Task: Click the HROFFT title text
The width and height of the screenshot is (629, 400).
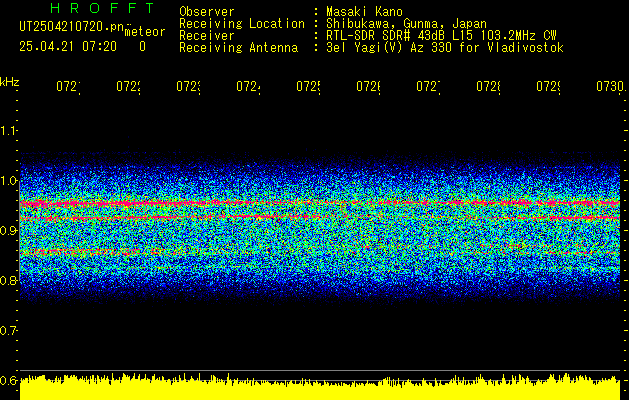Action: click(x=102, y=8)
